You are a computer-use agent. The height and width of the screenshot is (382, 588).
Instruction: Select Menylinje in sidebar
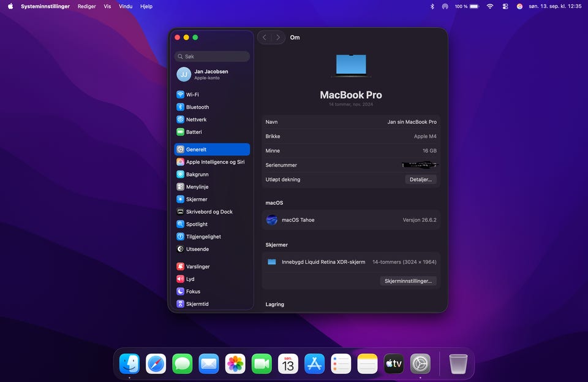point(212,186)
